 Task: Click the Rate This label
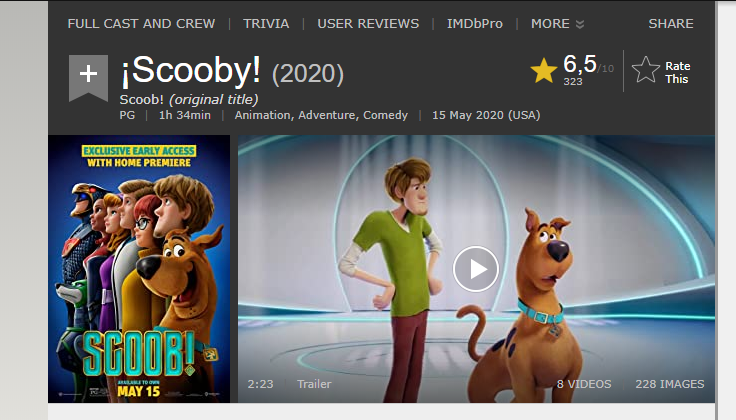(677, 72)
